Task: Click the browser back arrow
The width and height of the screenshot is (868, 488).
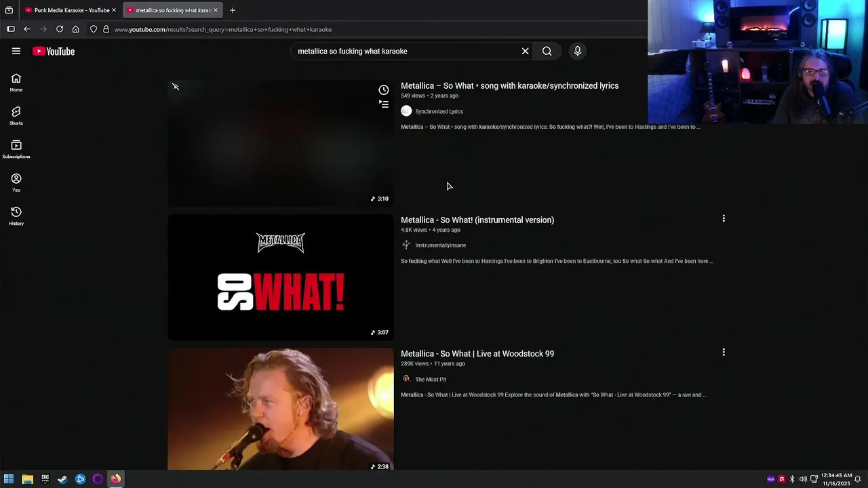Action: coord(27,29)
